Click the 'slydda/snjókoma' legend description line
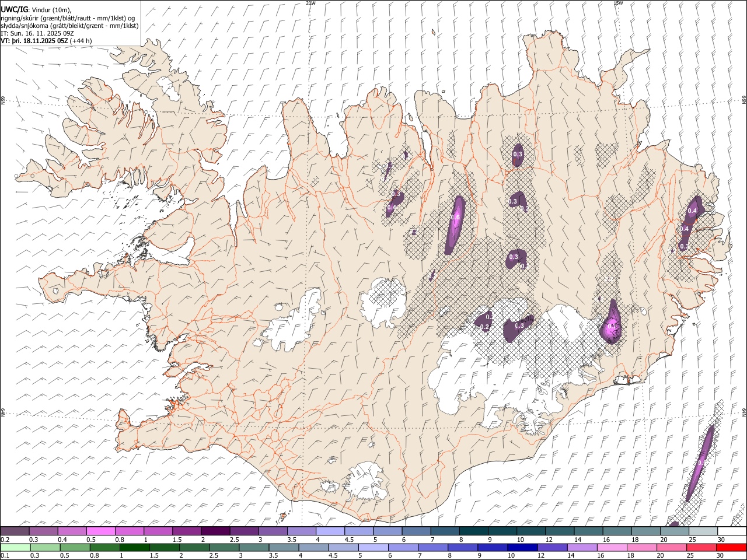Viewport: 747px width, 560px height. [x=69, y=26]
